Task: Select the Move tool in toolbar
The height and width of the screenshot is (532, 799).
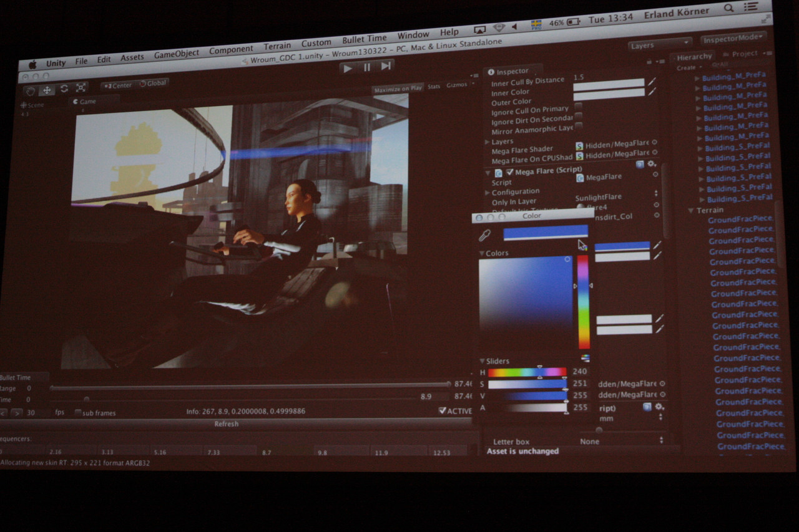Action: point(47,89)
